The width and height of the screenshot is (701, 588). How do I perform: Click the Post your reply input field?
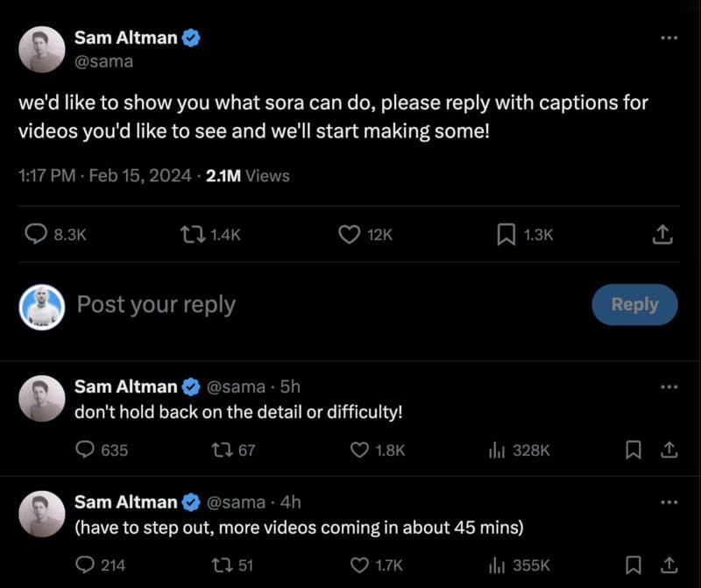tap(155, 304)
